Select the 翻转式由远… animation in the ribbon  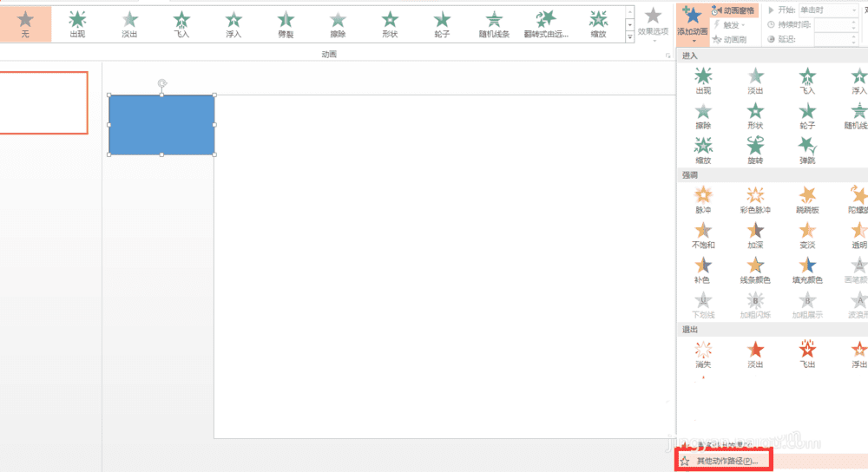[546, 23]
